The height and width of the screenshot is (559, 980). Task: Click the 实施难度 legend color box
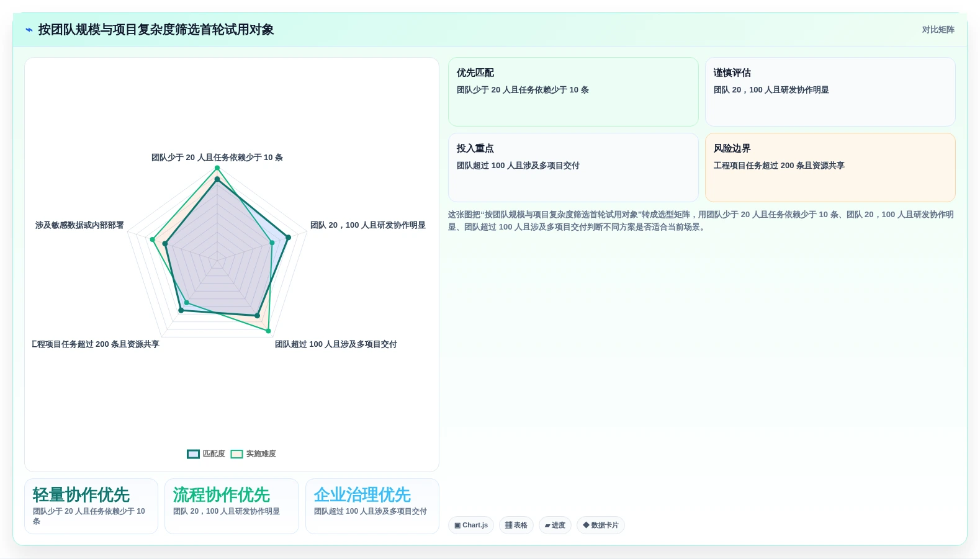point(236,454)
